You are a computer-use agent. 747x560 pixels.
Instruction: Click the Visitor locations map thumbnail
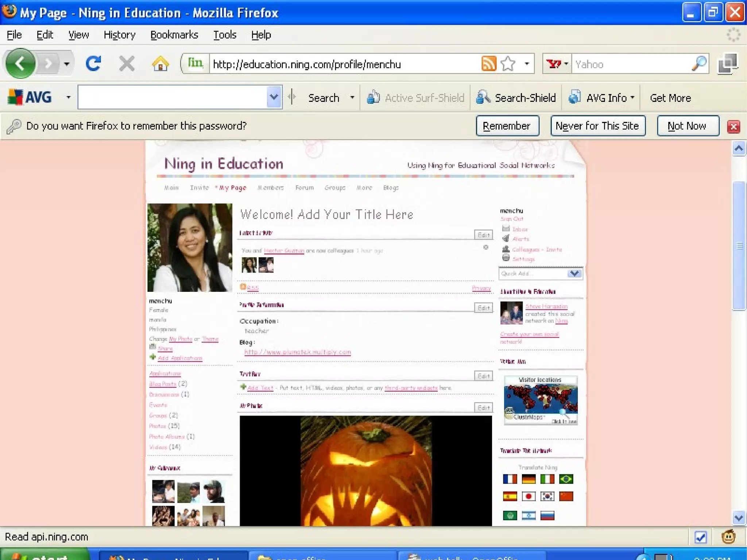point(541,400)
